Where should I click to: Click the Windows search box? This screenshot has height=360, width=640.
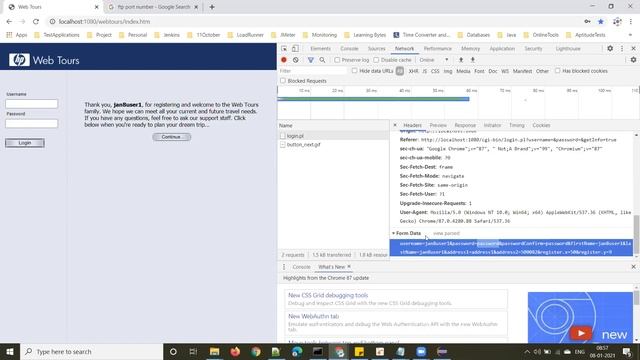pos(91,351)
